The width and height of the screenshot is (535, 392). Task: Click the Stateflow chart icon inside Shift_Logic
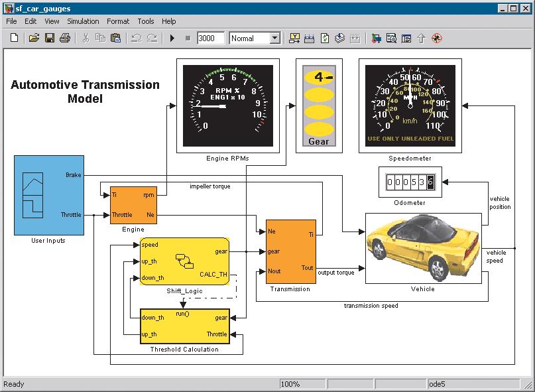(x=184, y=261)
